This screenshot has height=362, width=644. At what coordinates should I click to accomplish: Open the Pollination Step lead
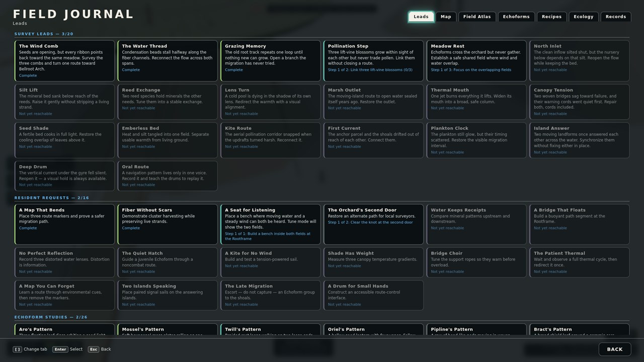[x=374, y=61]
